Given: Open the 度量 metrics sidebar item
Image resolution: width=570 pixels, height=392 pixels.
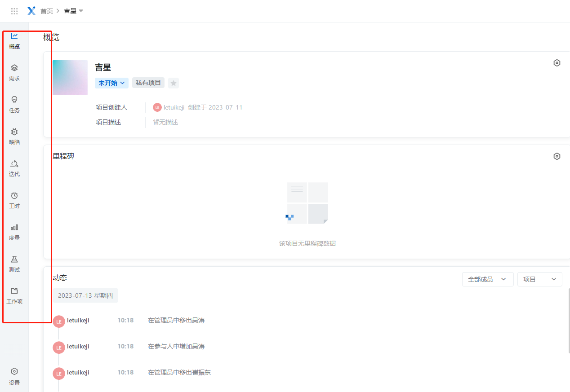Looking at the screenshot, I should [14, 232].
